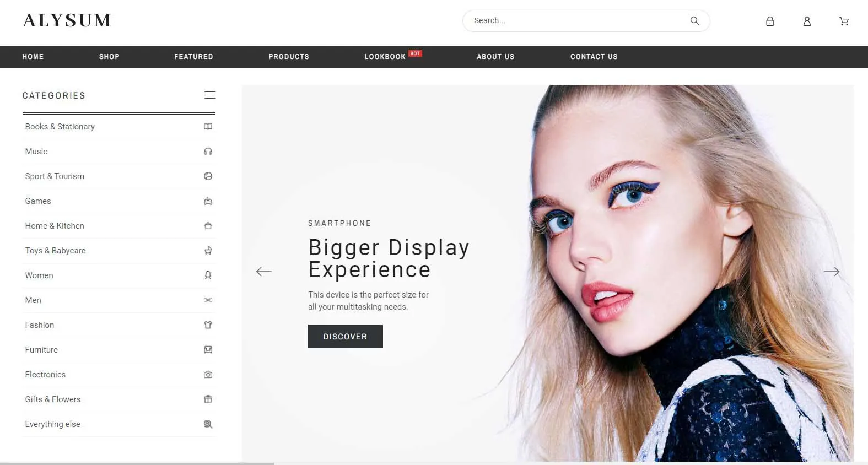Open the Products menu item
This screenshot has width=868, height=465.
(289, 57)
